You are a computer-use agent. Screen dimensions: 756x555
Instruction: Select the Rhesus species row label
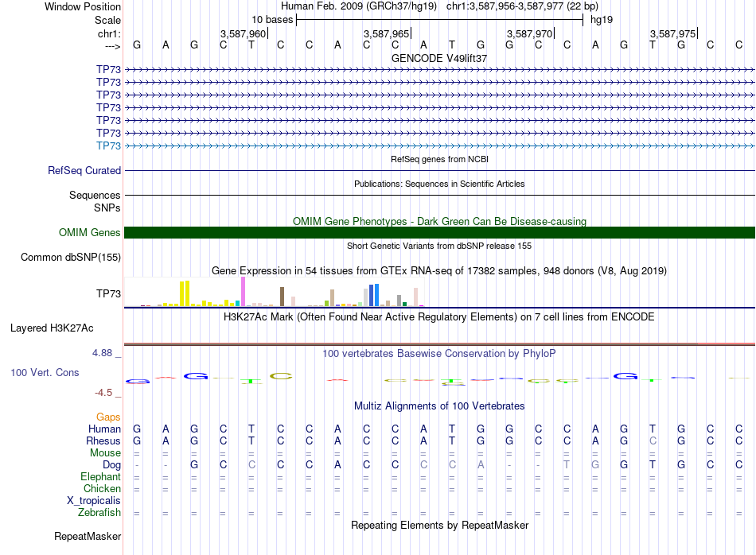104,441
